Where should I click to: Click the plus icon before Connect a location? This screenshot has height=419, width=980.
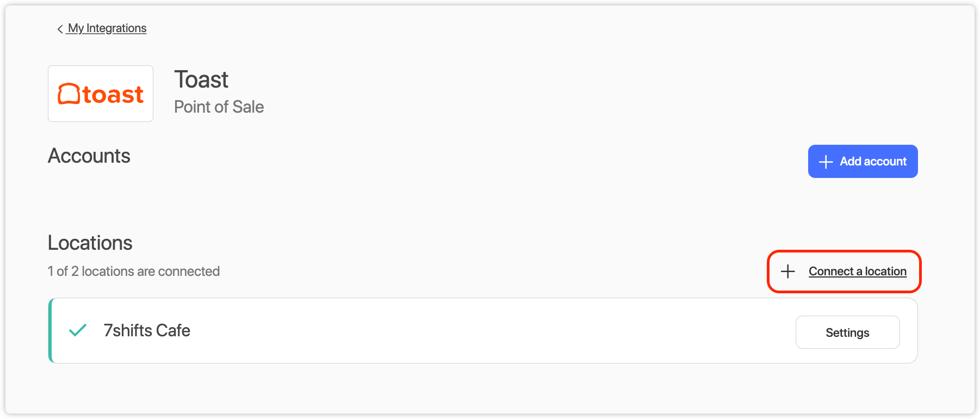[788, 272]
